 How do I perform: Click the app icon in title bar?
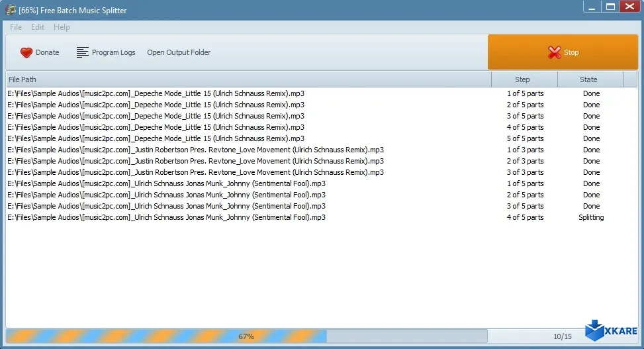pos(11,10)
